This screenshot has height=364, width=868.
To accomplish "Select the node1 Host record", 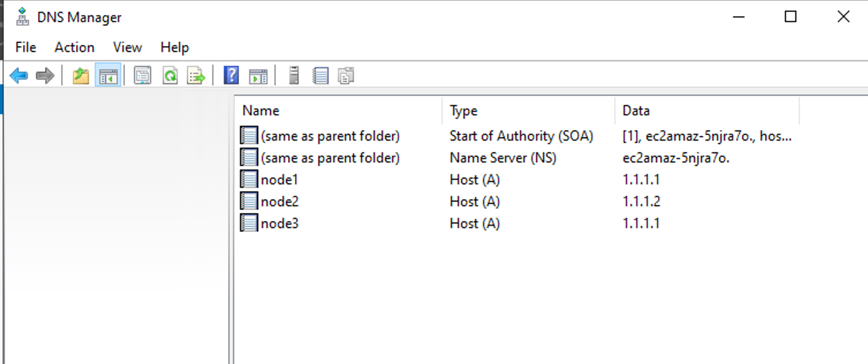I will click(x=280, y=179).
